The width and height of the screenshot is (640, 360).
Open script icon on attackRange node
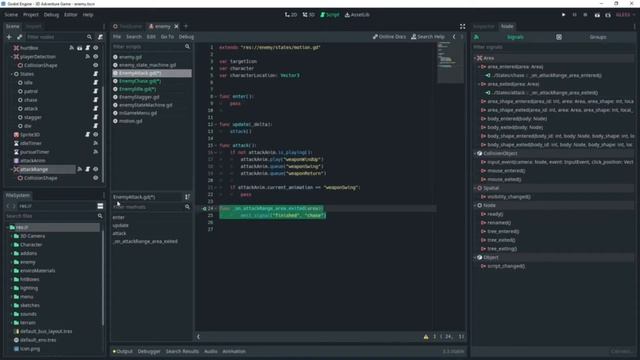coord(87,169)
